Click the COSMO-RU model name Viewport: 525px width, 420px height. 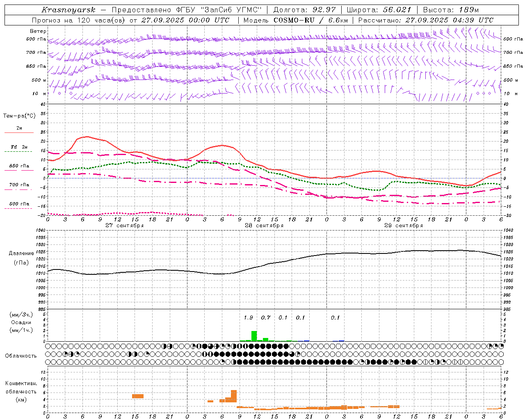pos(294,20)
